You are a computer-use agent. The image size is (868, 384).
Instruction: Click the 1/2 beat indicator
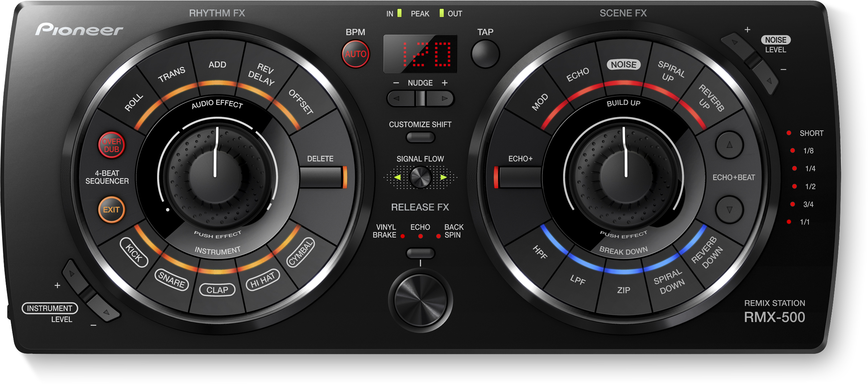(x=795, y=186)
